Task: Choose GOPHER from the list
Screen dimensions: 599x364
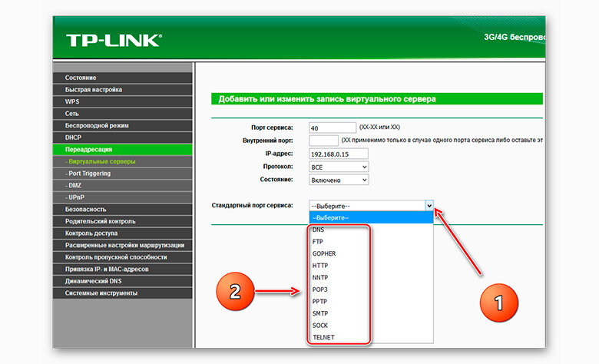Action: (x=371, y=253)
